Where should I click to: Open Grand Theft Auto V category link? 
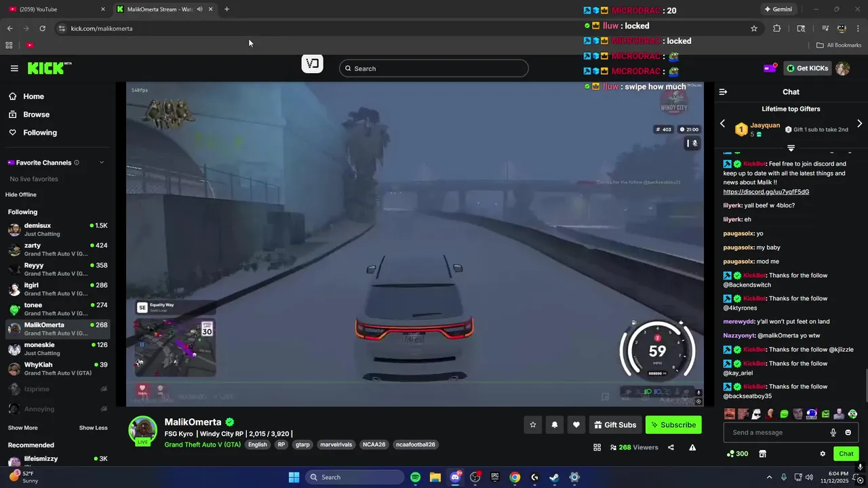202,445
